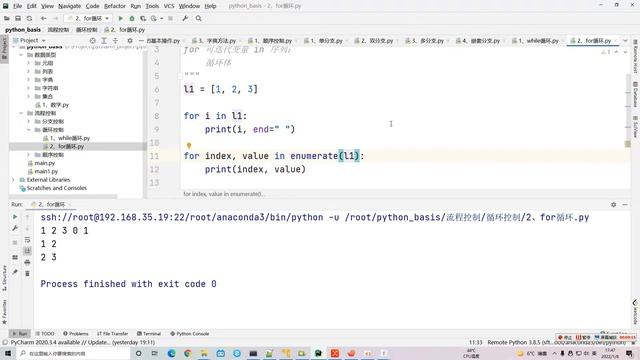Viewport: 640px width, 360px height.
Task: Open the Python Console tool window
Action: coord(190,333)
